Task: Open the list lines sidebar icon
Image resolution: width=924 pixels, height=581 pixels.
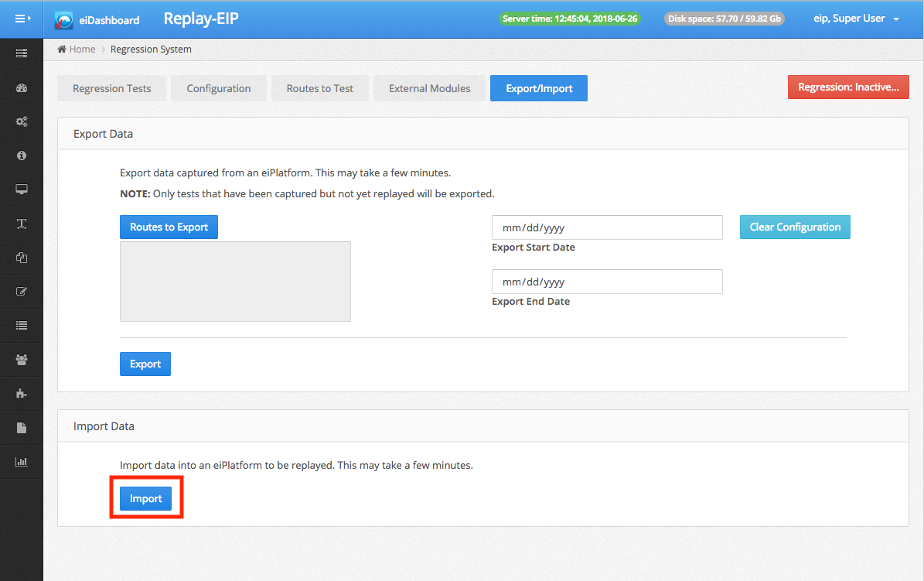Action: pyautogui.click(x=22, y=326)
